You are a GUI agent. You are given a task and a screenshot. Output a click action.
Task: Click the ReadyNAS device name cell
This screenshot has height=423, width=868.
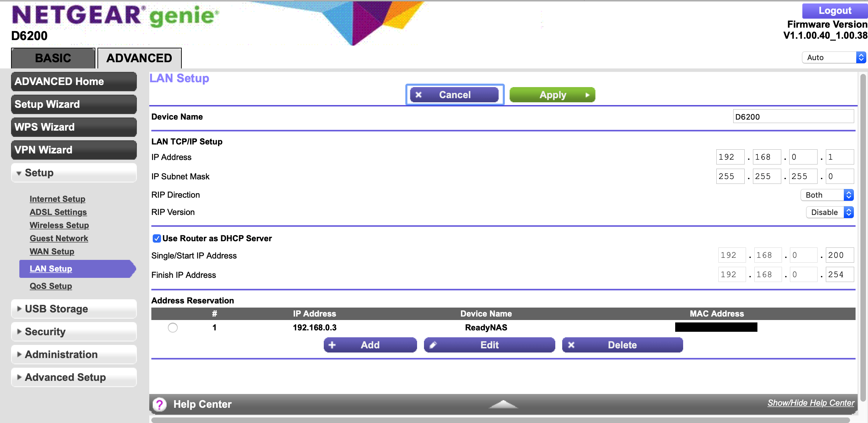[x=486, y=327]
